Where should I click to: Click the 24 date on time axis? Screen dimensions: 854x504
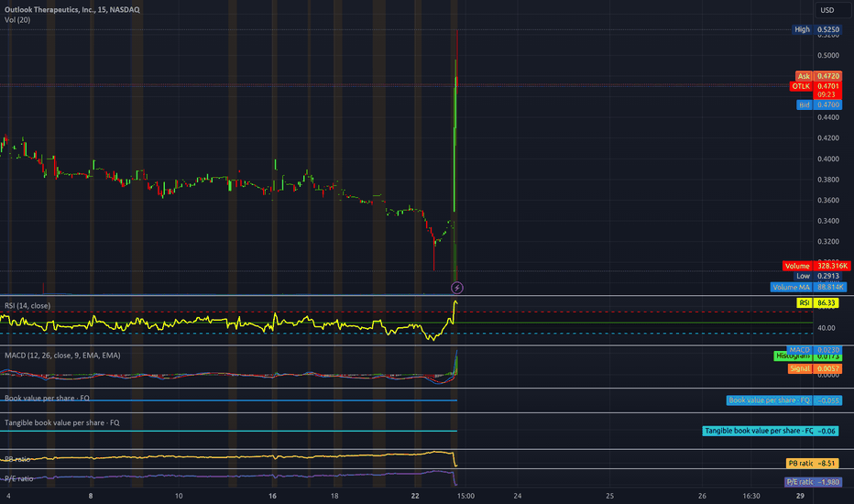pos(518,496)
